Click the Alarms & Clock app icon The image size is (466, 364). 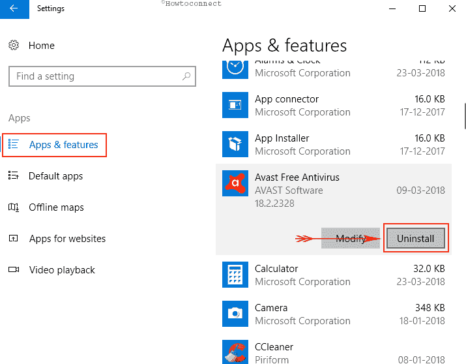(235, 69)
